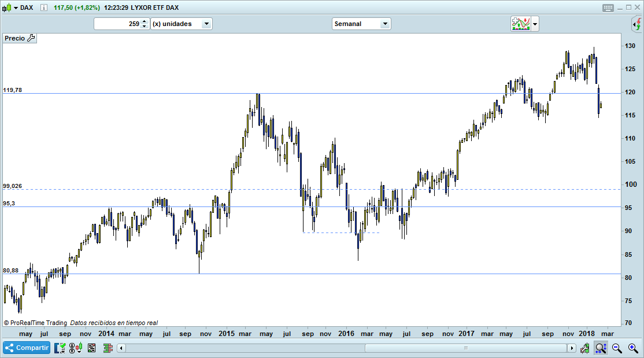Screen dimensions: 644x358
Task: Expand the chart style dropdown arrow
Action: 534,24
